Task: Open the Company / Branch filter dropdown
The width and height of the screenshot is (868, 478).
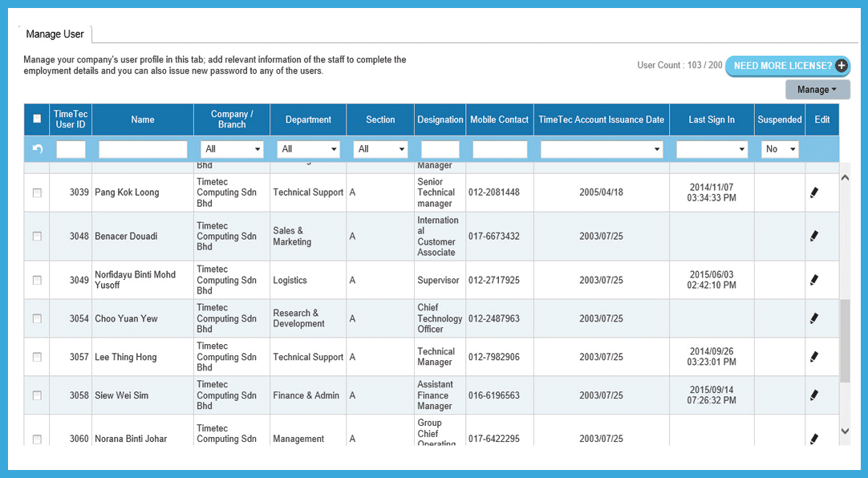Action: pos(232,149)
